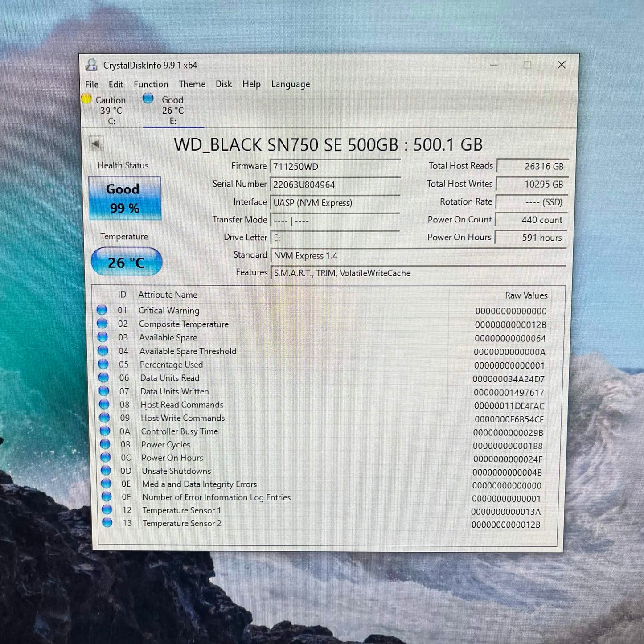The image size is (644, 644).
Task: Click the Firmware field 711250WD
Action: click(335, 166)
